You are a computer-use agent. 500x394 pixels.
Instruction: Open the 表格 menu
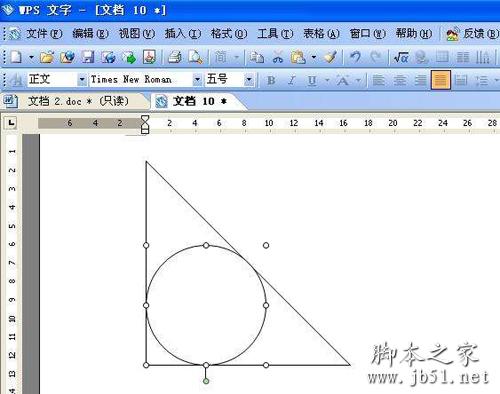(321, 34)
